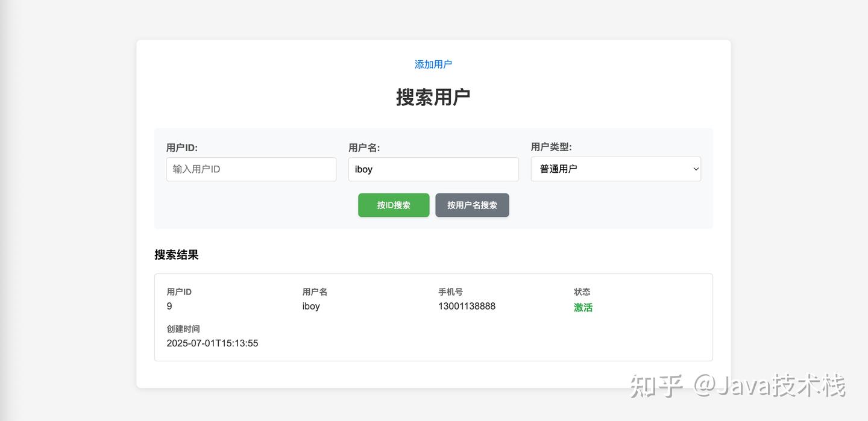Select the green 激活 status text
Viewport: 868px width, 421px height.
pos(583,307)
